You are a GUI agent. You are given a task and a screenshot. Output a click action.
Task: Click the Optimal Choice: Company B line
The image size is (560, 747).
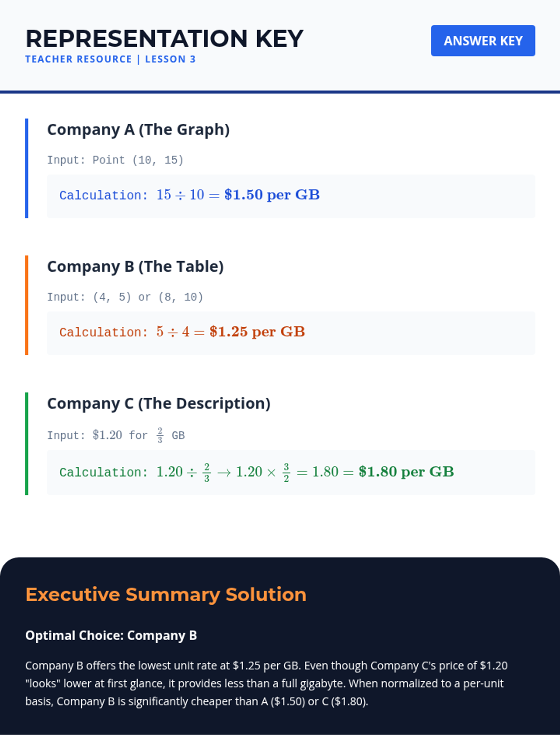click(111, 635)
